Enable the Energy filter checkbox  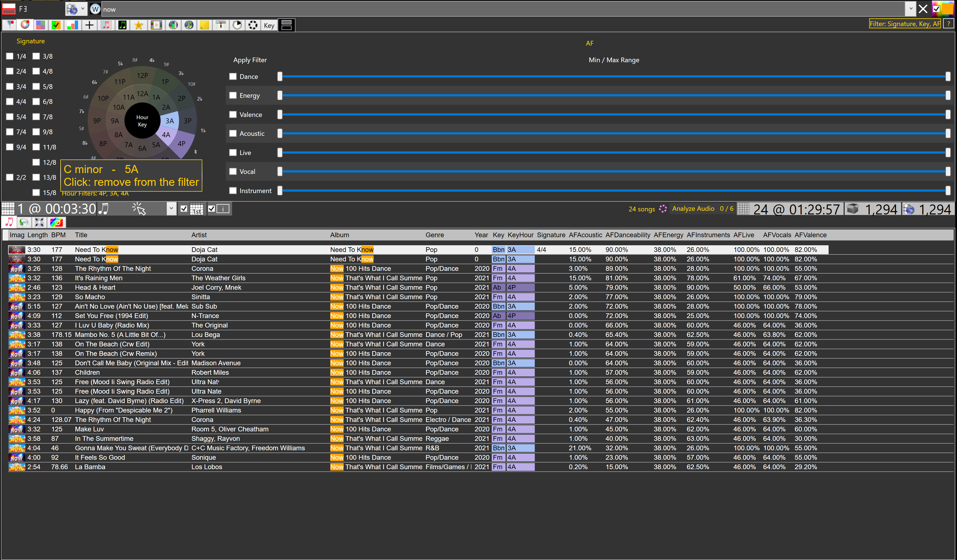tap(233, 95)
